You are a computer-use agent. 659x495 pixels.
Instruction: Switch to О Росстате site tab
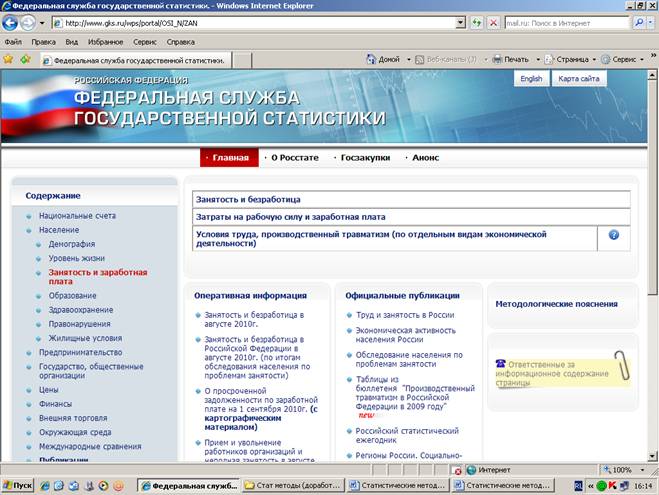point(294,157)
